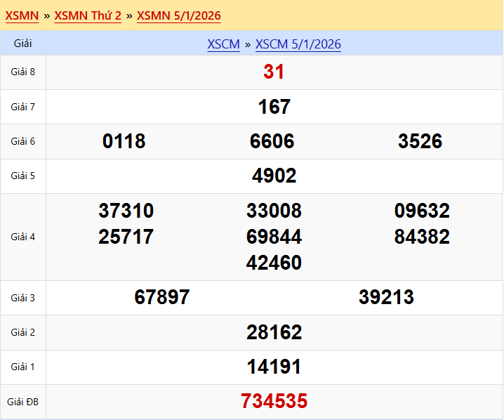This screenshot has height=420, width=504.
Task: Select Giải 3 number 67897
Action: click(161, 297)
